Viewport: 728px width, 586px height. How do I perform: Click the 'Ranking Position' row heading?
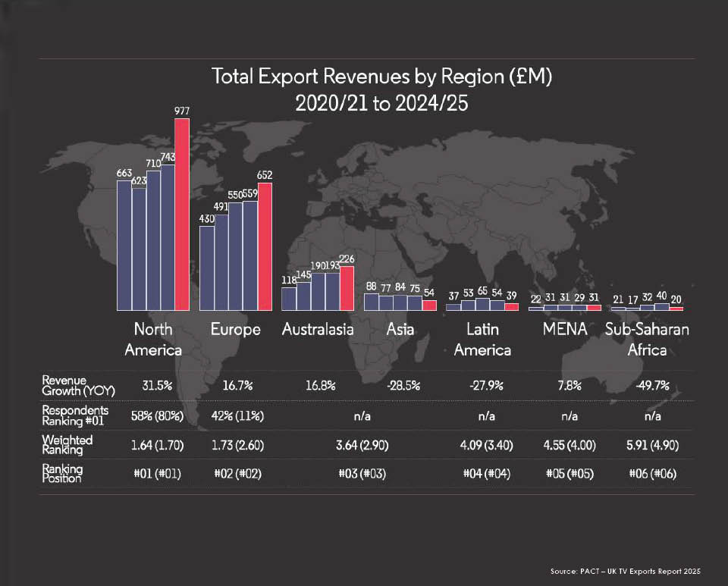point(62,473)
